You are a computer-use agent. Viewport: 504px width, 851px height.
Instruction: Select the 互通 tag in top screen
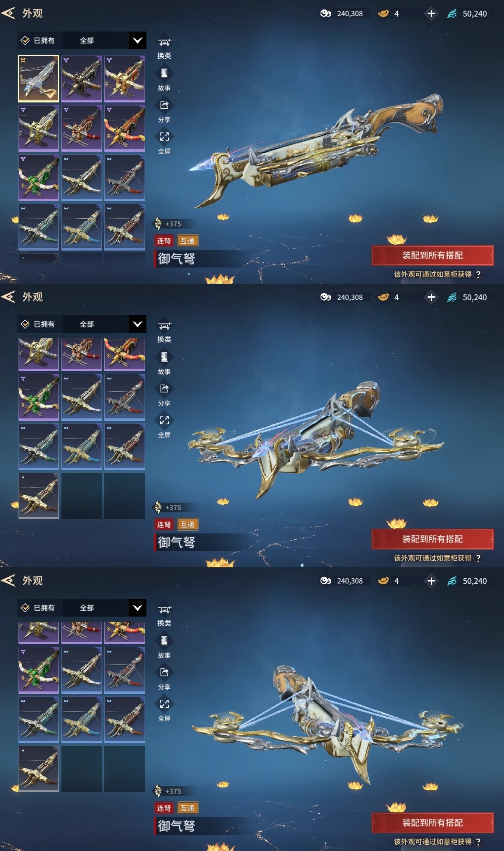tap(187, 241)
